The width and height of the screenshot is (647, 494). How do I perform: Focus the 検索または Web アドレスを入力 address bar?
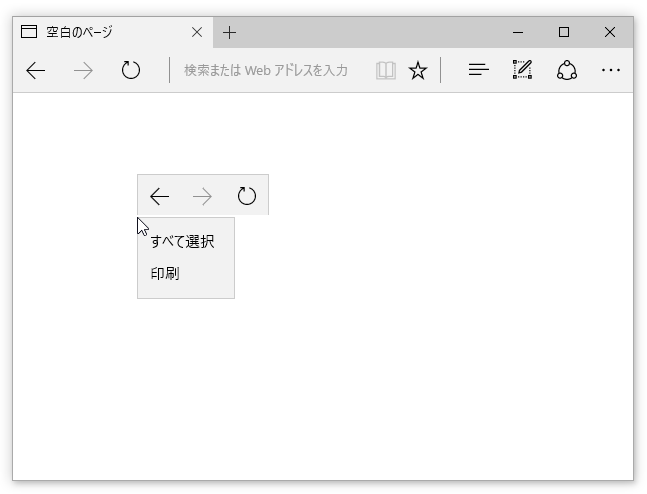click(x=266, y=71)
